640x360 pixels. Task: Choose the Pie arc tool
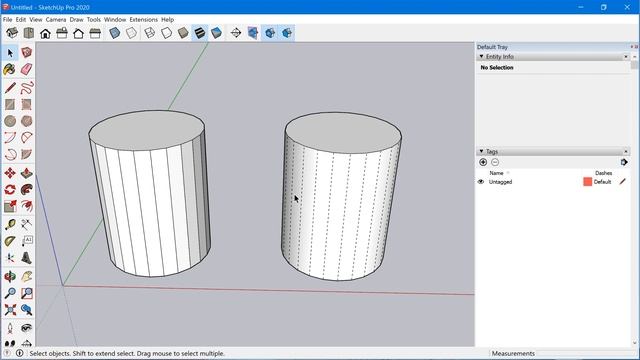point(27,154)
